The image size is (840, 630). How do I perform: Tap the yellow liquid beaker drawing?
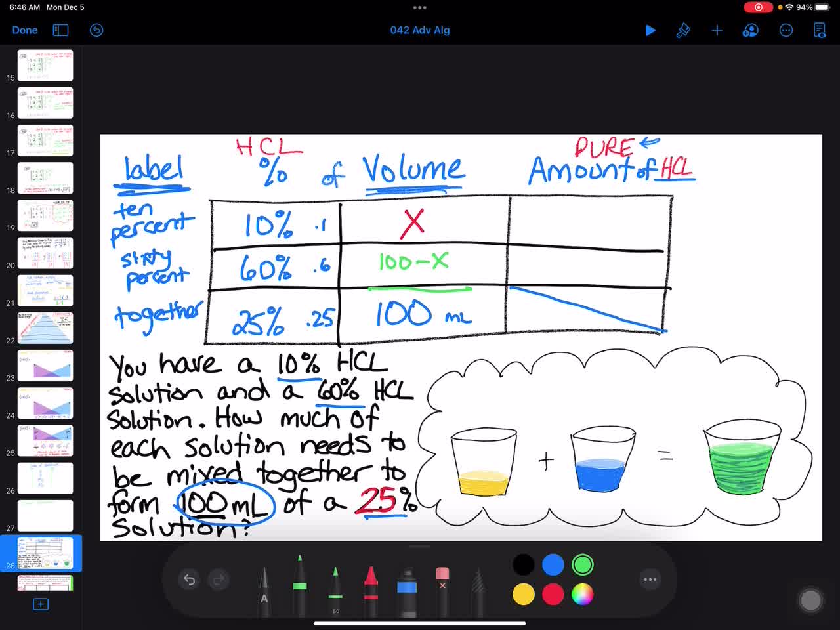[484, 463]
